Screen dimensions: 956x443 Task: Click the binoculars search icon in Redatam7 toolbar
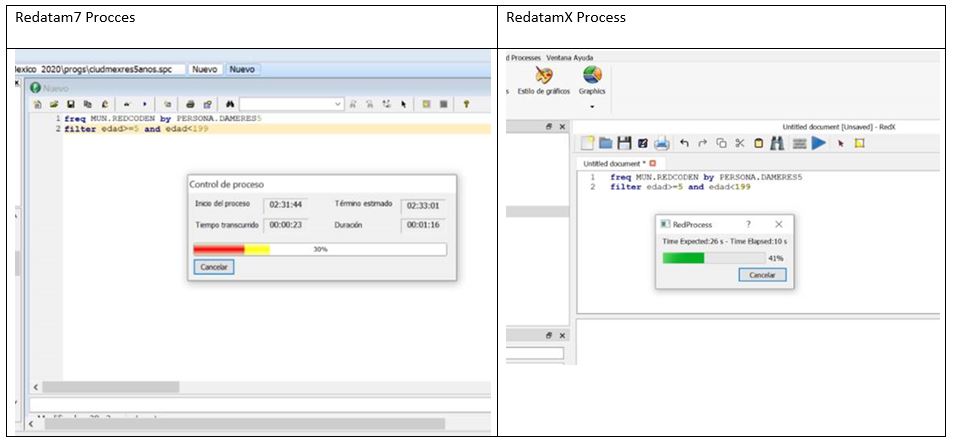pos(229,103)
